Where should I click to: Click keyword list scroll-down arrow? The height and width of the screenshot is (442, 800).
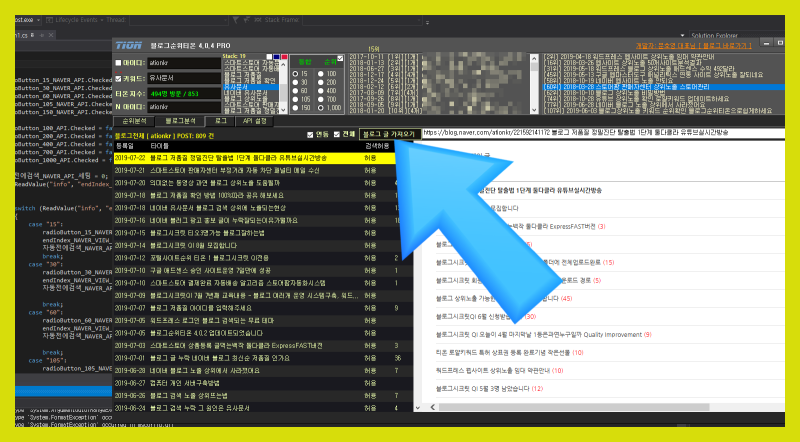[284, 110]
